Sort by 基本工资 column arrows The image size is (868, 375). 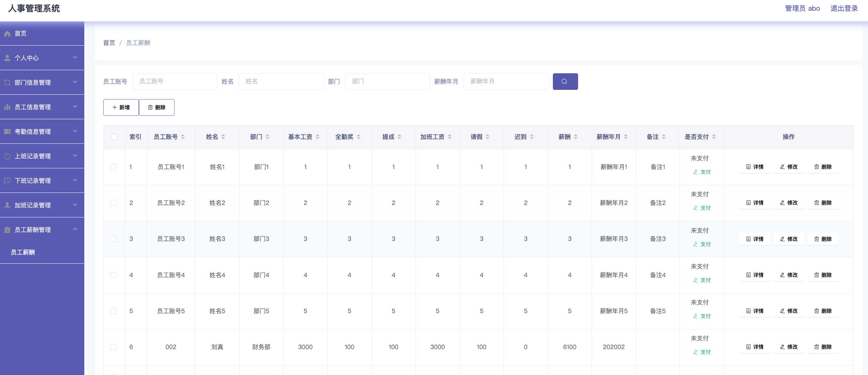click(x=318, y=137)
